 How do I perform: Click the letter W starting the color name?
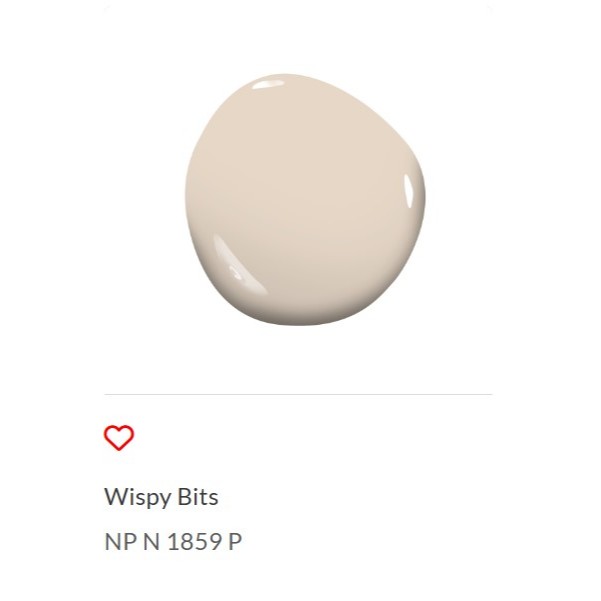pyautogui.click(x=113, y=497)
